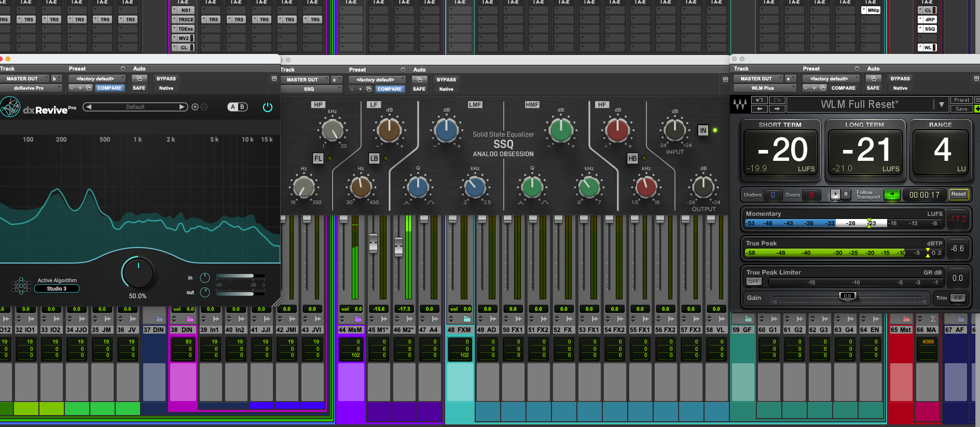Open the Preset menu arrow in dxRevive window
The width and height of the screenshot is (980, 427).
click(123, 68)
